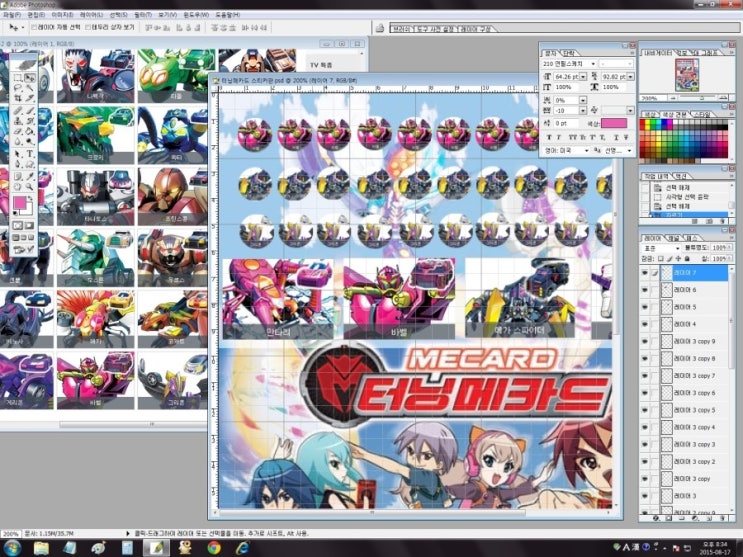
Task: Select the Hand tool
Action: (18, 187)
